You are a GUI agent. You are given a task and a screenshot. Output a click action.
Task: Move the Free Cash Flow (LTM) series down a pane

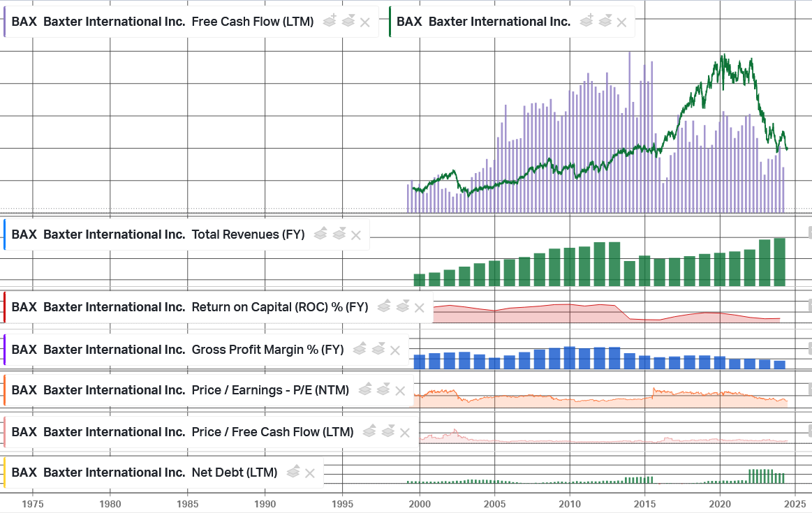[x=348, y=21]
